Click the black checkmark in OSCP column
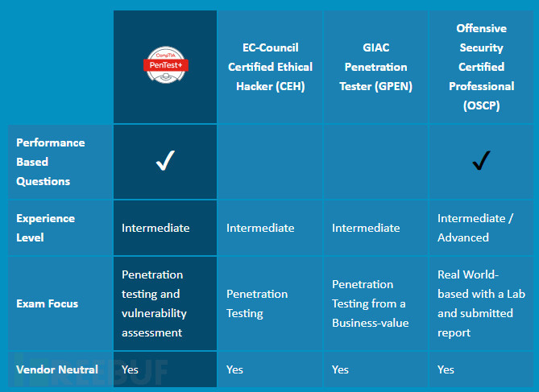The image size is (539, 392). point(481,160)
